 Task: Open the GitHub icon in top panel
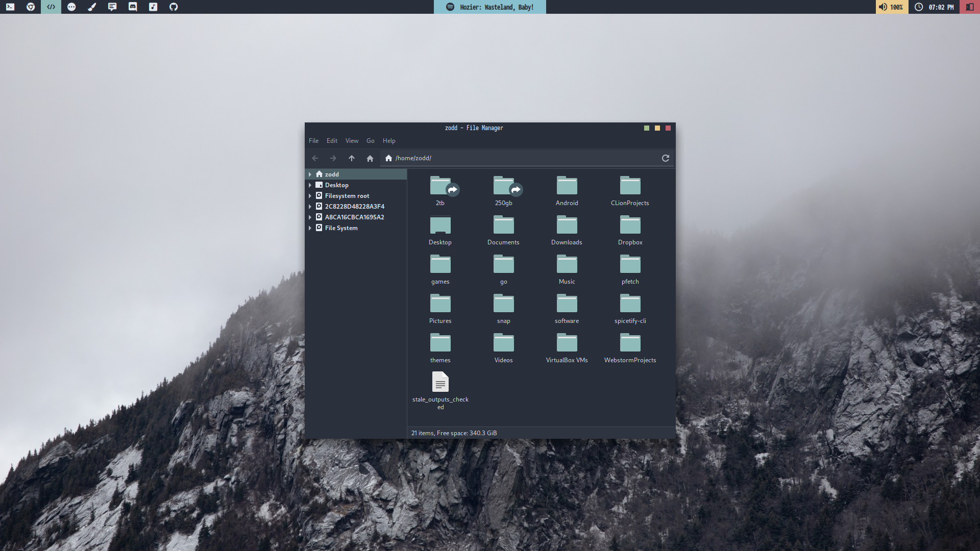tap(174, 7)
